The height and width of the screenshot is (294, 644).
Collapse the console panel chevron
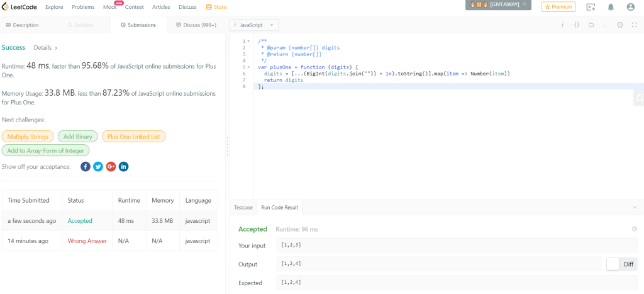(x=634, y=207)
